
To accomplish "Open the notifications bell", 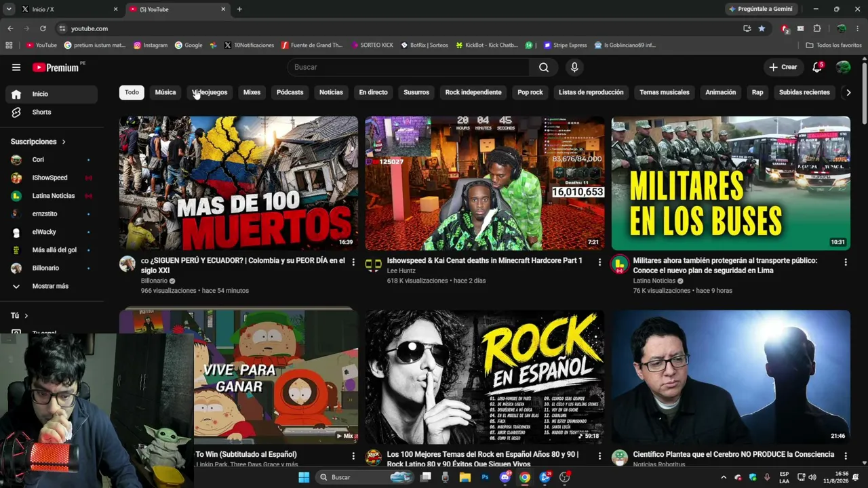I will tap(817, 67).
